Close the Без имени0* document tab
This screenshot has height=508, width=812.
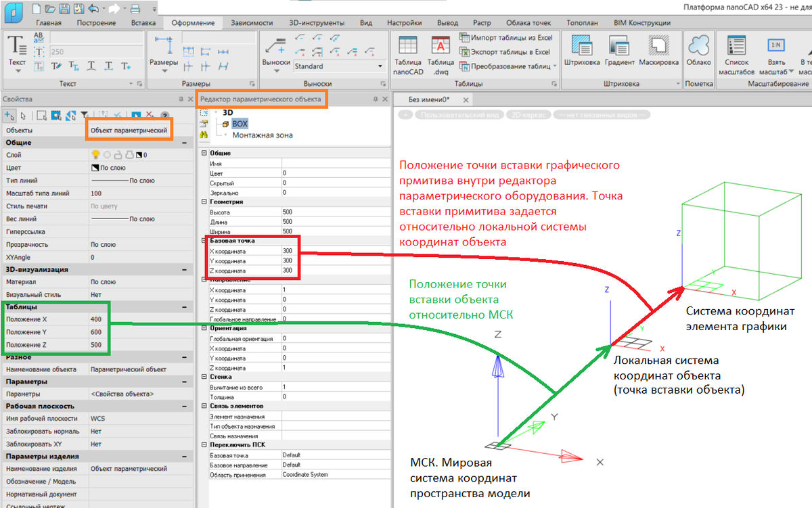tap(465, 99)
